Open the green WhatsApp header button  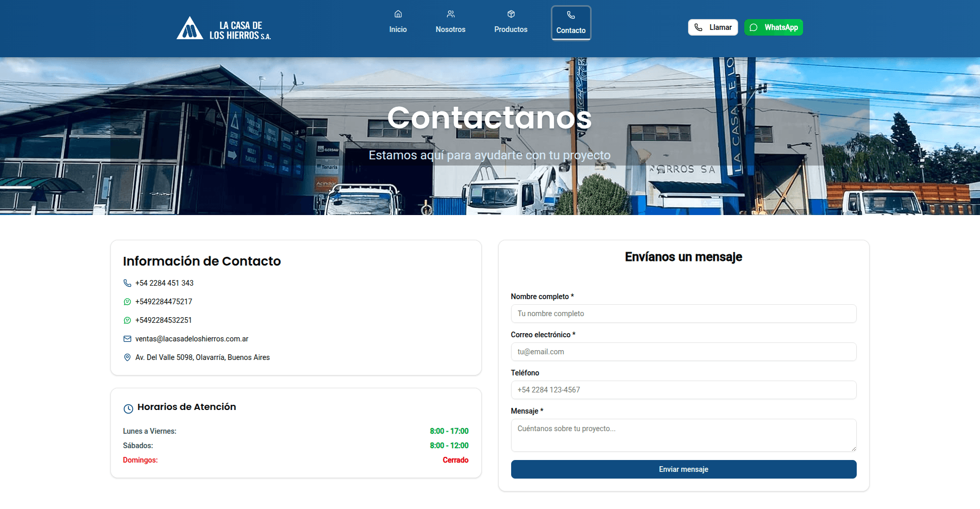pyautogui.click(x=773, y=27)
